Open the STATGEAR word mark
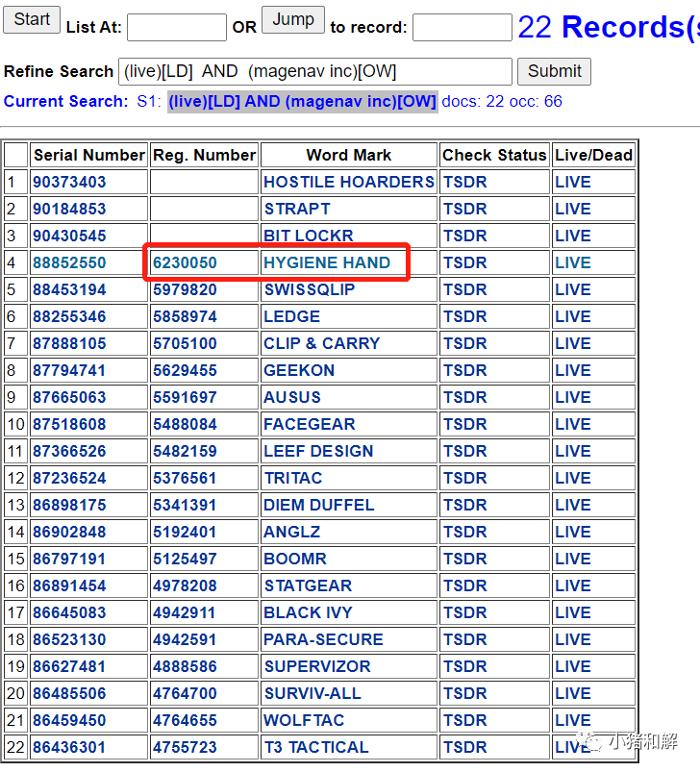This screenshot has height=772, width=700. 308,585
